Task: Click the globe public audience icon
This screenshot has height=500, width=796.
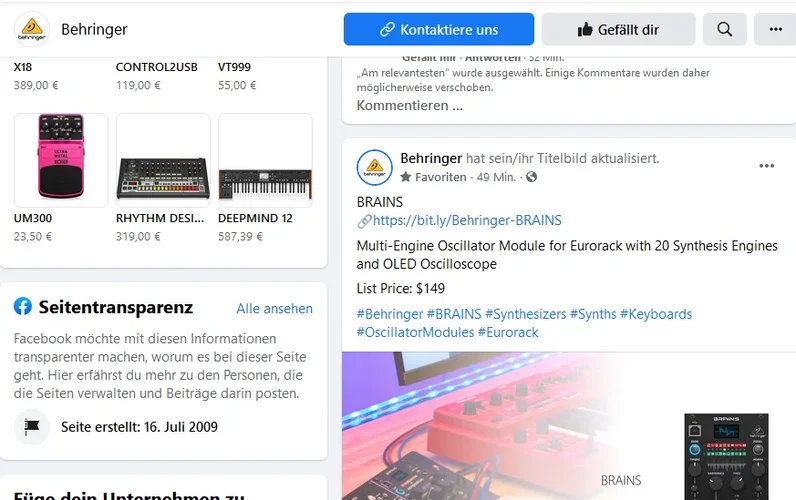Action: pyautogui.click(x=532, y=177)
